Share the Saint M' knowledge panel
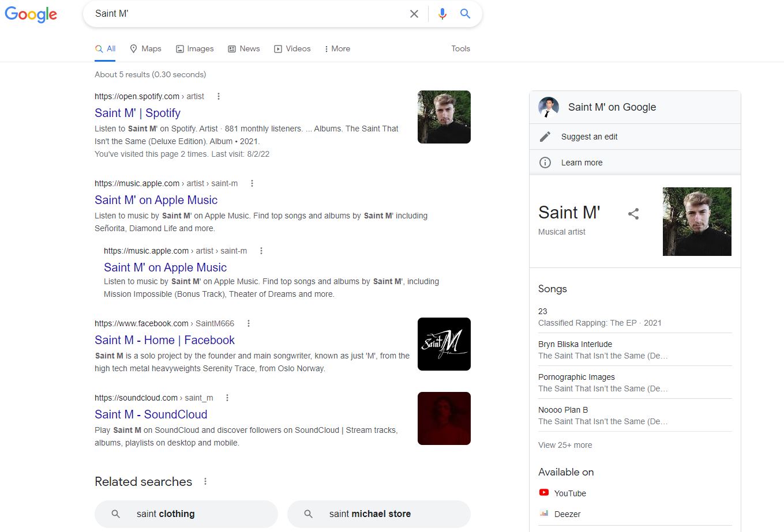Image resolution: width=784 pixels, height=532 pixels. [633, 214]
